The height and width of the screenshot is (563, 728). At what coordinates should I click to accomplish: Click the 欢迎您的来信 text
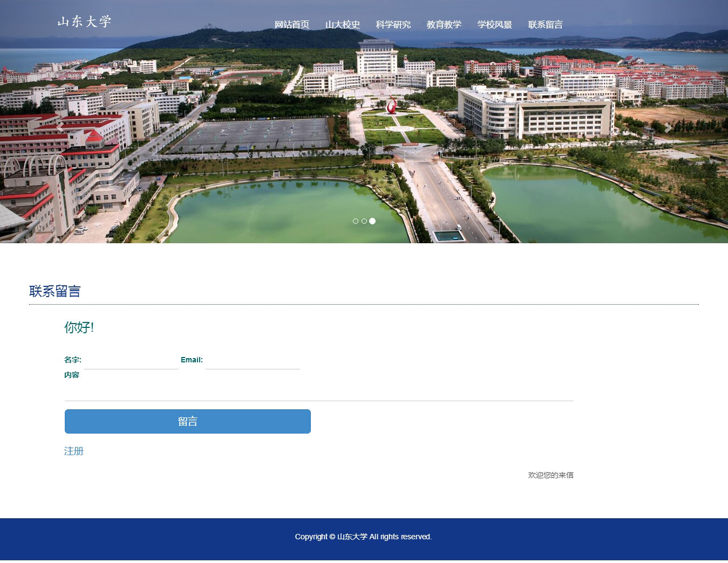pyautogui.click(x=550, y=475)
